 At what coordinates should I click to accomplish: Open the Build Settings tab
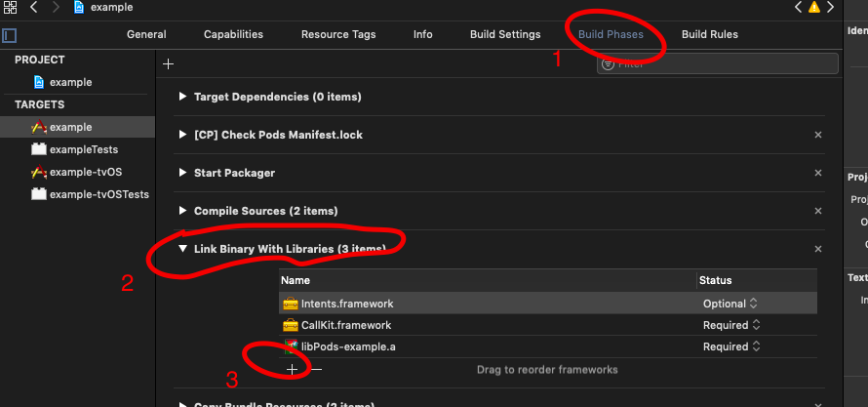pos(505,34)
